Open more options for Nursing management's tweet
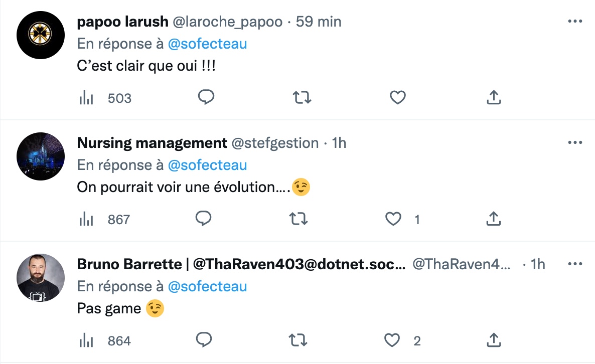595x364 pixels. pos(574,143)
